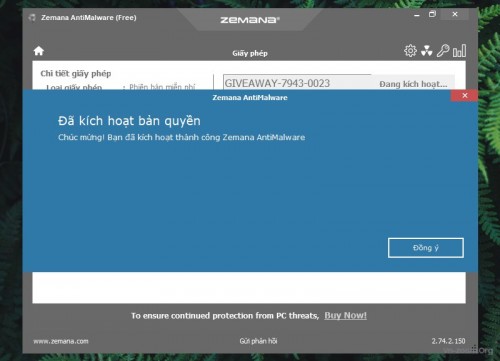
Task: Restore down the Zemana window
Action: pyautogui.click(x=432, y=14)
